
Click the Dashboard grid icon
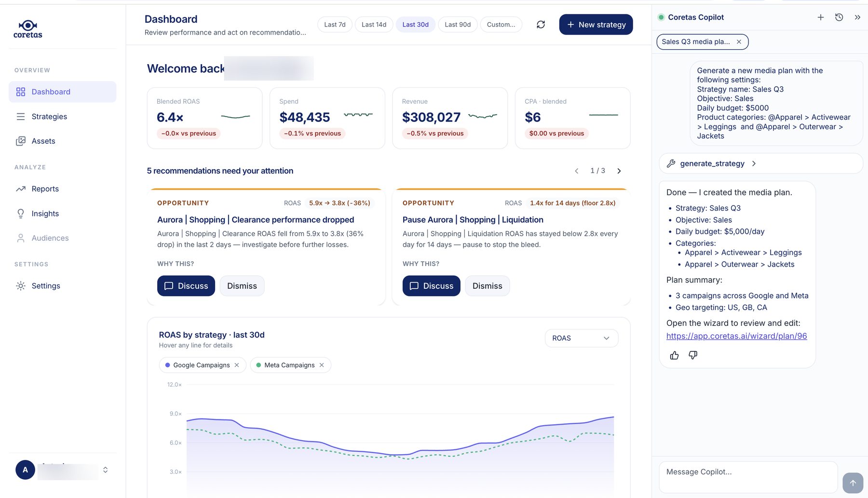(x=21, y=92)
